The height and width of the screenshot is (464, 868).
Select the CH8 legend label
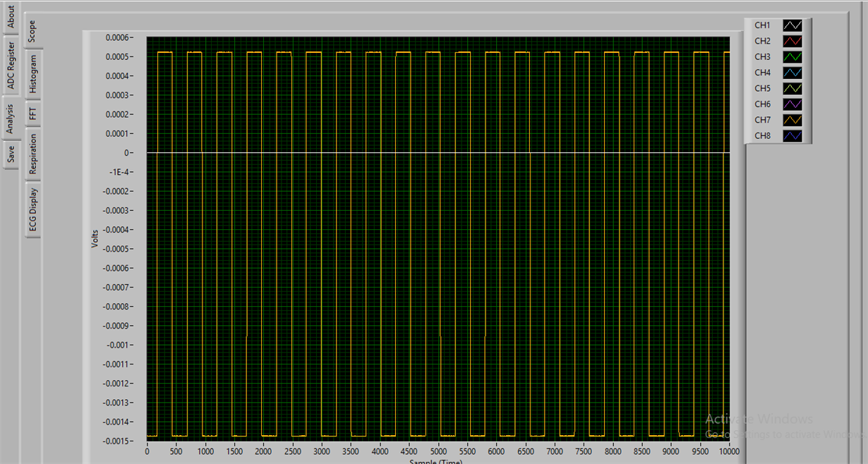(x=763, y=135)
